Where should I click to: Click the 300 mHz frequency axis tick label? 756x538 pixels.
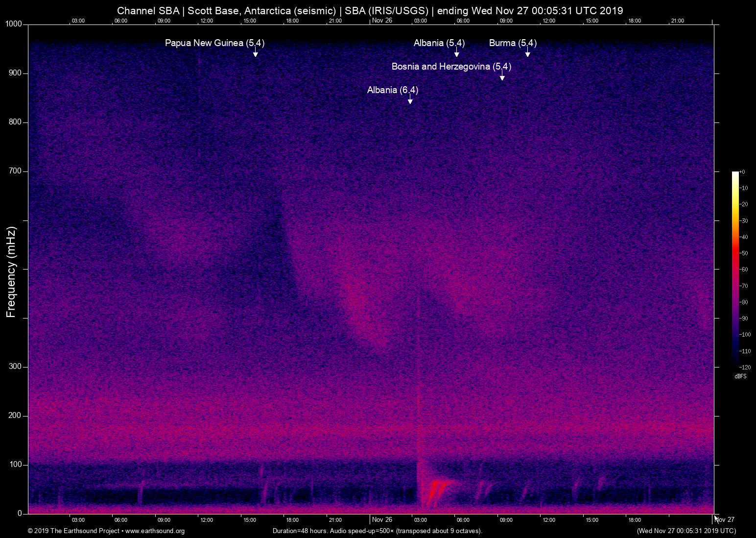[15, 367]
